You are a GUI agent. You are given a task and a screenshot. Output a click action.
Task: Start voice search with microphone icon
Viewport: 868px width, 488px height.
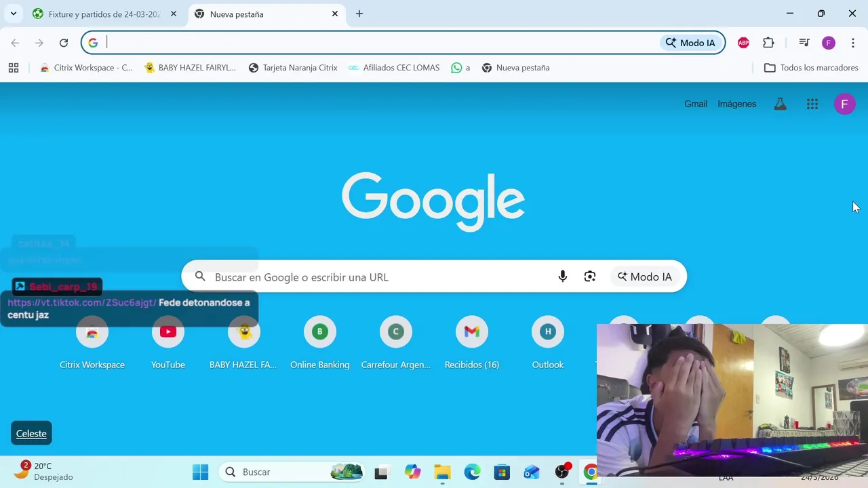coord(563,277)
